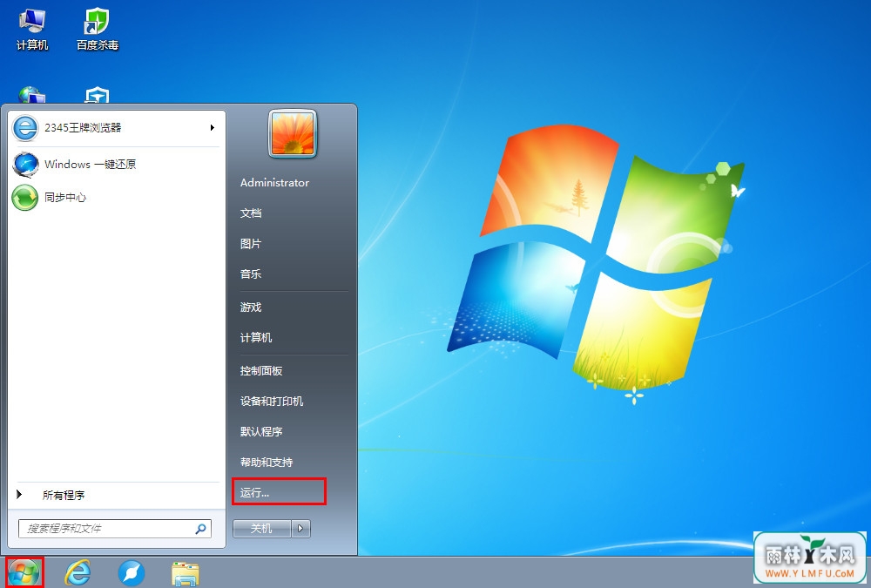Open 图片 from the Start menu
This screenshot has width=871, height=588.
click(x=251, y=243)
